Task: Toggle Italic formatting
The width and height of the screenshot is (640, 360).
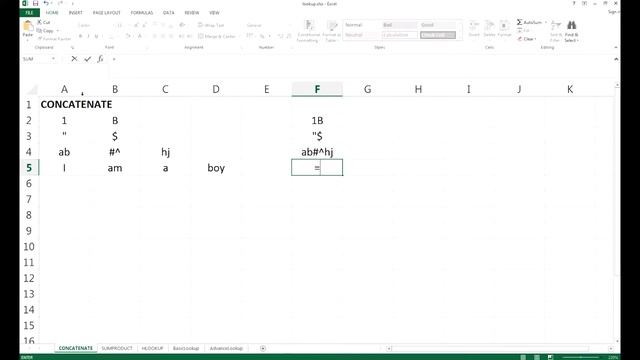Action: [x=88, y=36]
